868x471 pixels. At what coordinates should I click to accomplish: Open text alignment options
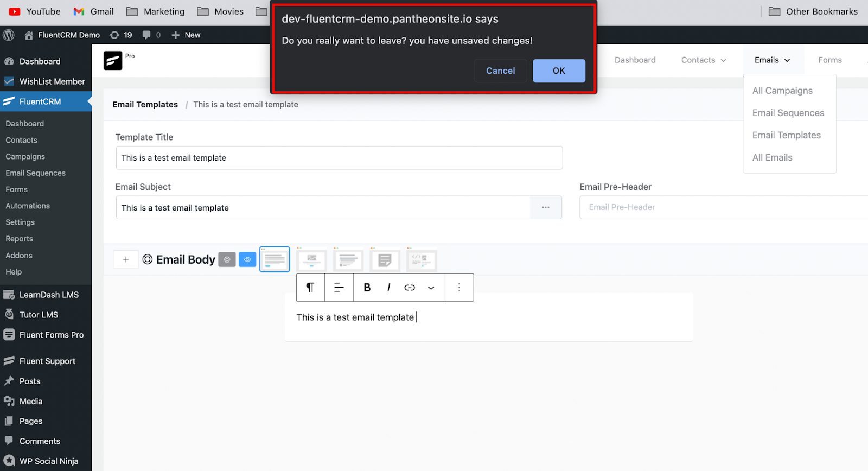tap(339, 288)
